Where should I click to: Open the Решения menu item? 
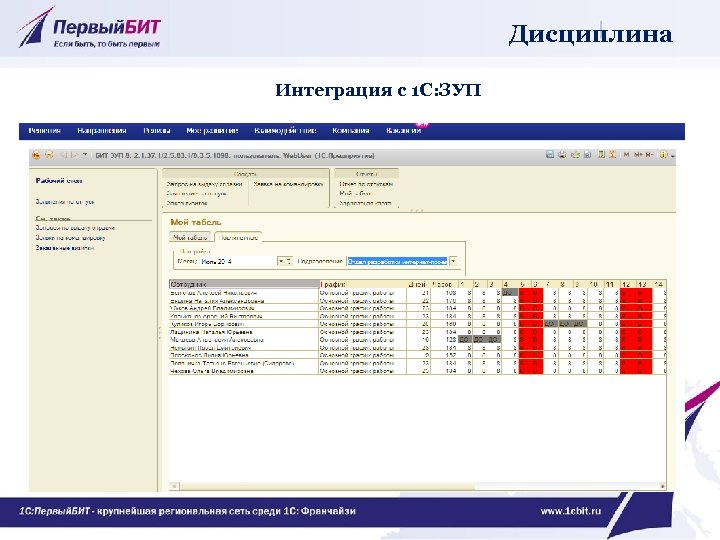tap(45, 131)
